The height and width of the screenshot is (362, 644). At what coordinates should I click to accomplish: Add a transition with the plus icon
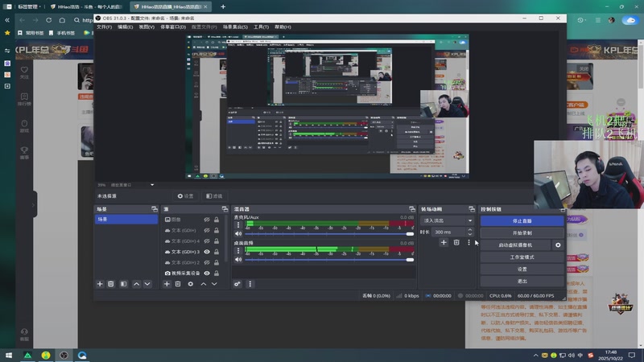pos(444,243)
